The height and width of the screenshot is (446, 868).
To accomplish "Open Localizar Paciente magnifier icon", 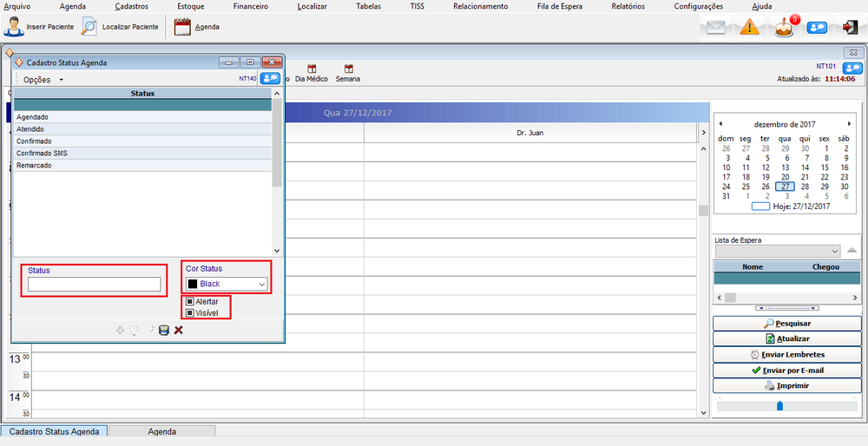I will tap(89, 27).
